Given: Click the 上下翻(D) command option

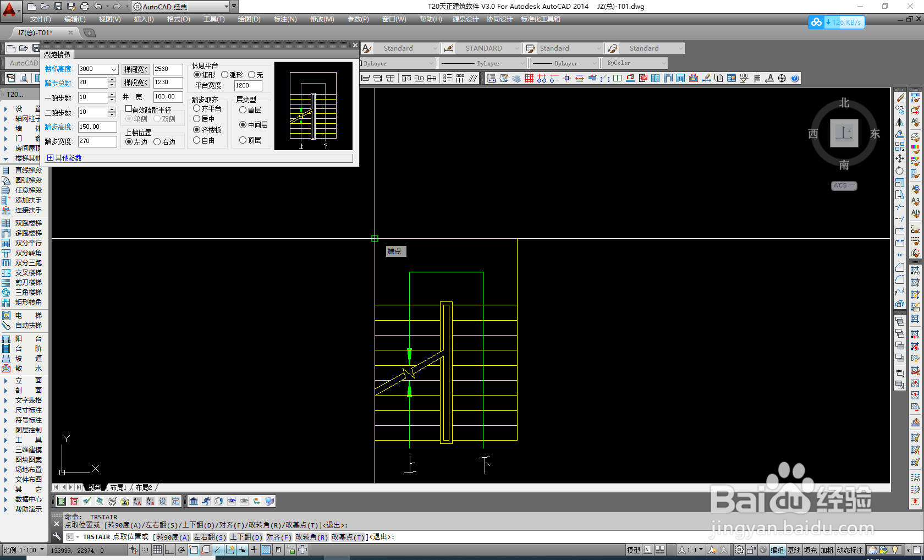Looking at the screenshot, I should pyautogui.click(x=246, y=537).
